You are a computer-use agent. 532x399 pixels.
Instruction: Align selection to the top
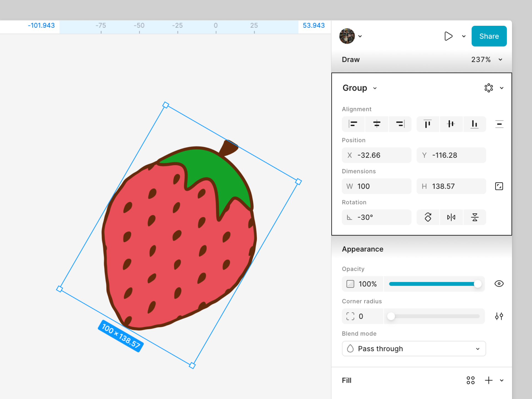point(428,124)
